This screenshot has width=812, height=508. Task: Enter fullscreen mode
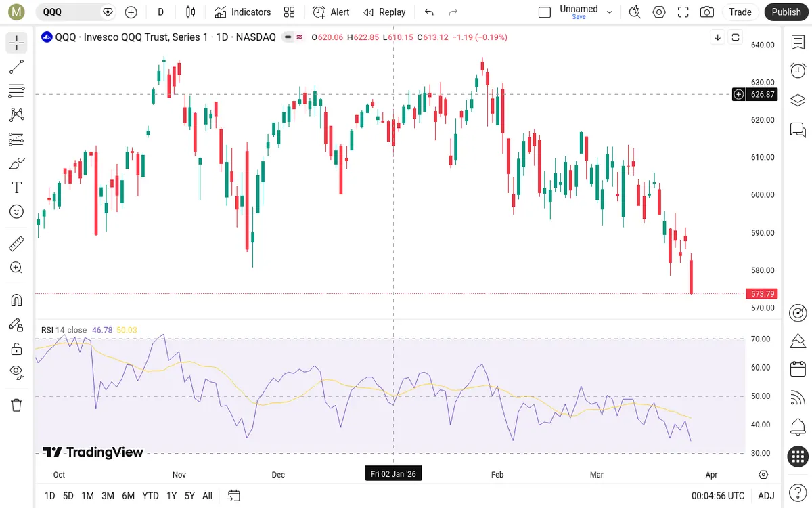point(683,12)
